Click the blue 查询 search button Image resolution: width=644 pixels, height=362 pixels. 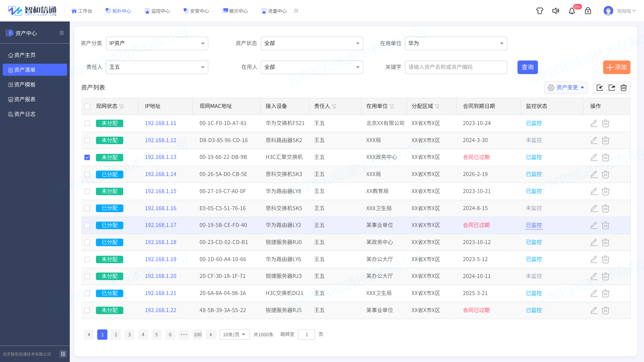click(527, 67)
